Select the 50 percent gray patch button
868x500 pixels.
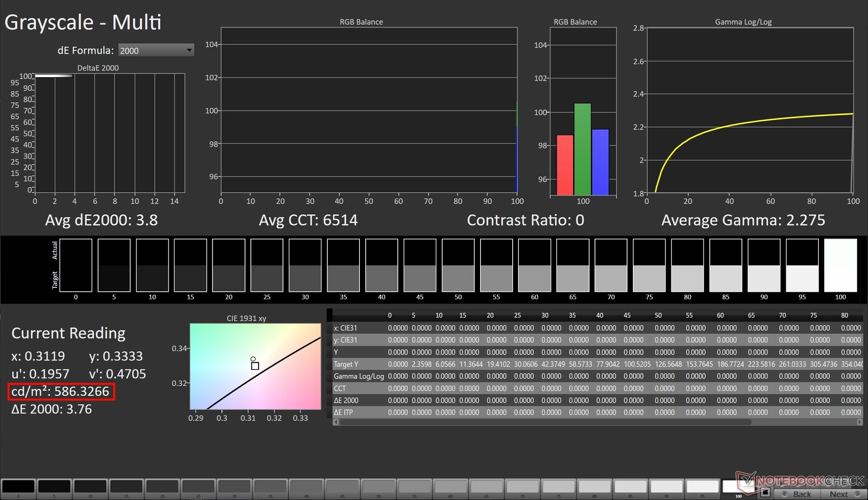[x=378, y=487]
